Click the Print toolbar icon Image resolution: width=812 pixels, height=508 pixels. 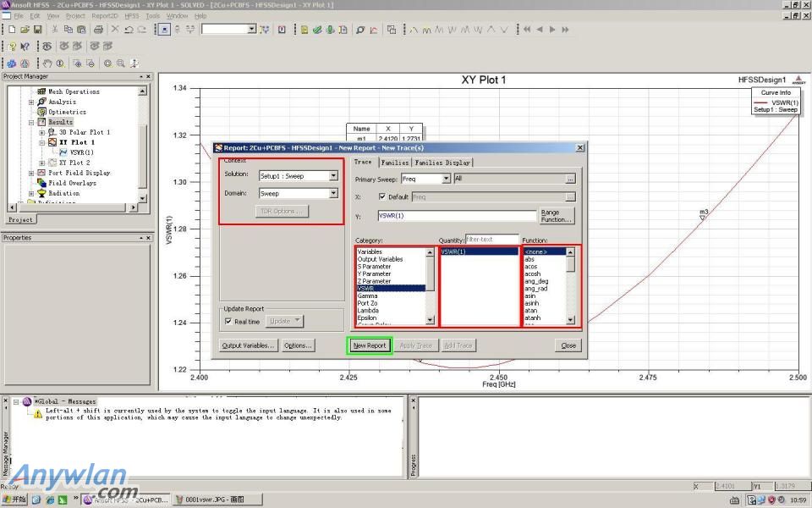98,30
